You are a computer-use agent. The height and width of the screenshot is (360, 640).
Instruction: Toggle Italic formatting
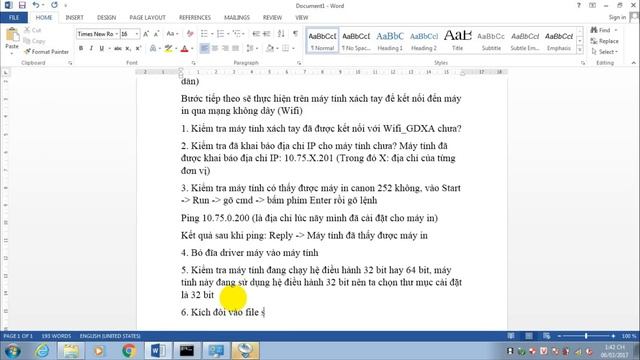pos(91,49)
